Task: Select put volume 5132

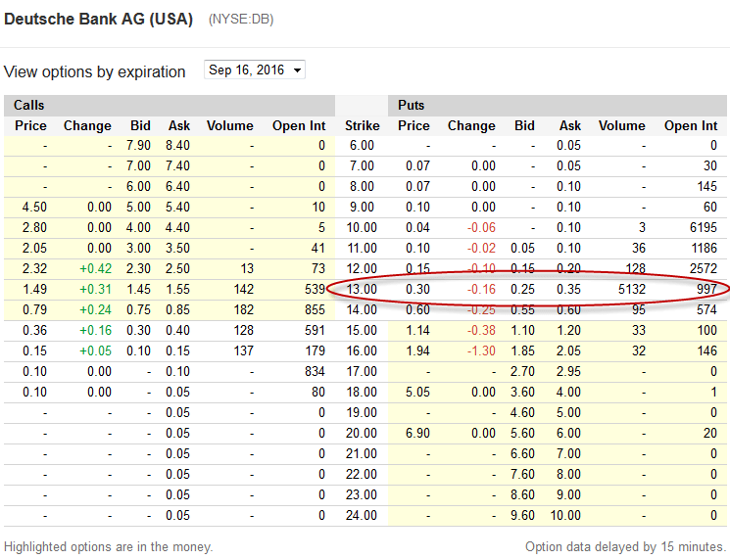Action: click(x=632, y=290)
